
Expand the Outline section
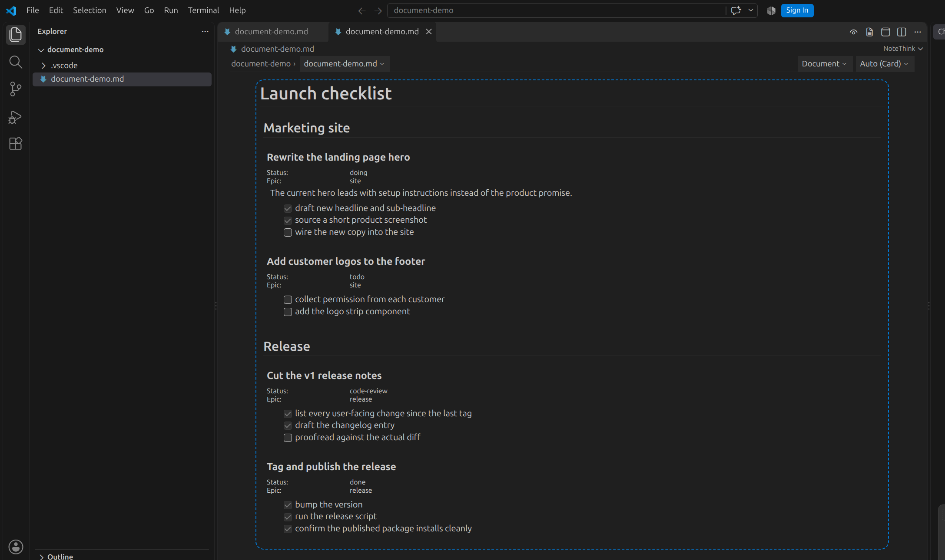pyautogui.click(x=41, y=557)
